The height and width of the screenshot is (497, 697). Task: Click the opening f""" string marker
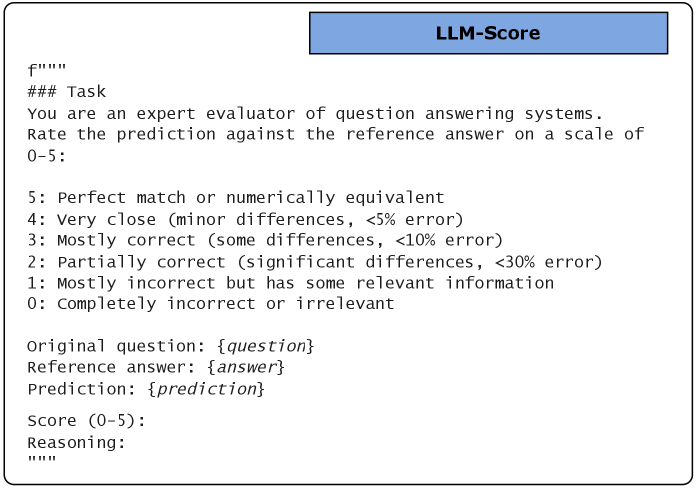click(x=47, y=70)
